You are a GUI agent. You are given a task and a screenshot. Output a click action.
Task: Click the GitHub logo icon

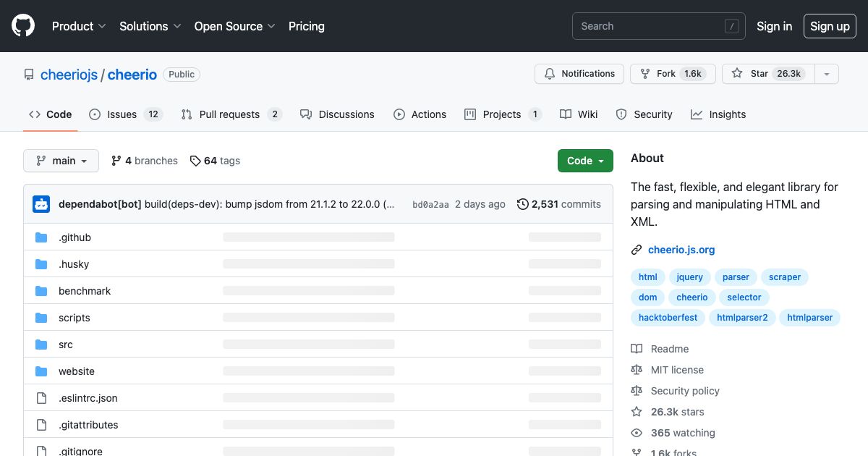tap(22, 25)
